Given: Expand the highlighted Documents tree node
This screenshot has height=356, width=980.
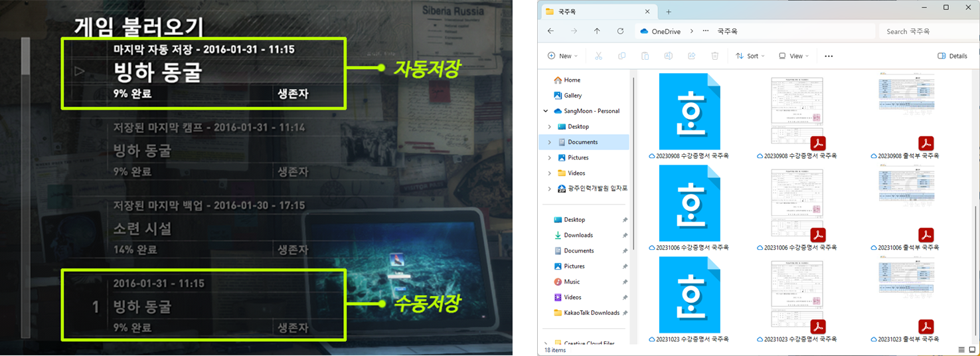Looking at the screenshot, I should click(x=549, y=142).
